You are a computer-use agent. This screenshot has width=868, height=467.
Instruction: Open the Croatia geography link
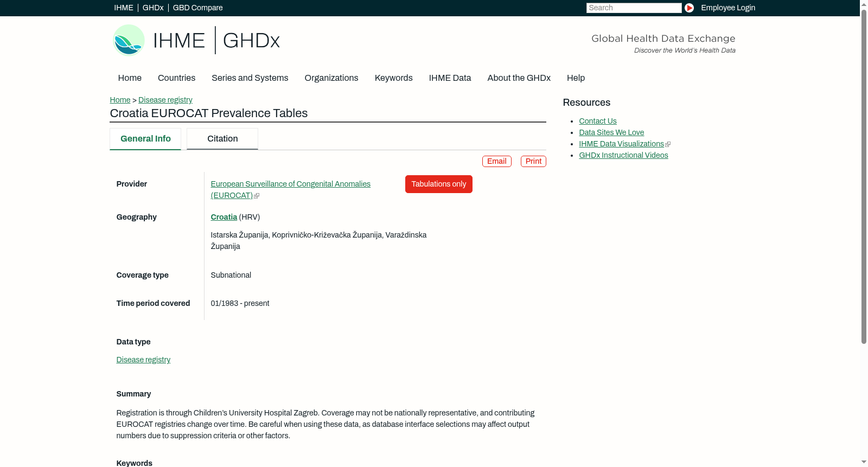click(224, 217)
